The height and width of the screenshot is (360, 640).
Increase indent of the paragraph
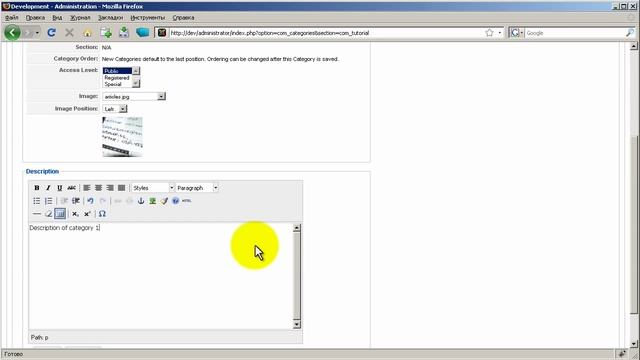[x=76, y=201]
